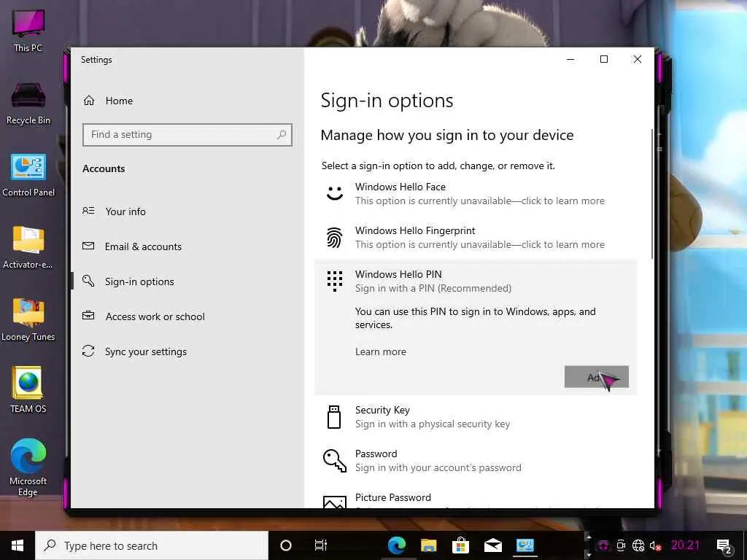This screenshot has width=747, height=560.
Task: Select the Activator folder on desktop
Action: [28, 248]
